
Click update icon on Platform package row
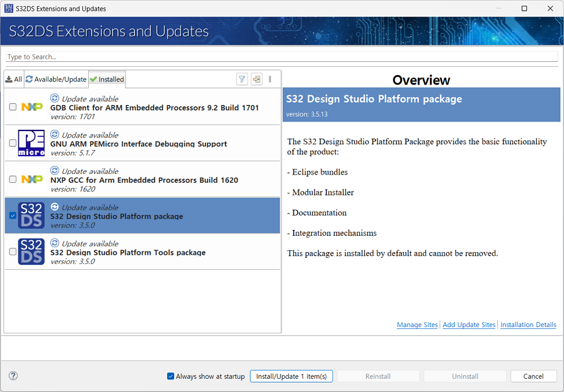tap(55, 207)
